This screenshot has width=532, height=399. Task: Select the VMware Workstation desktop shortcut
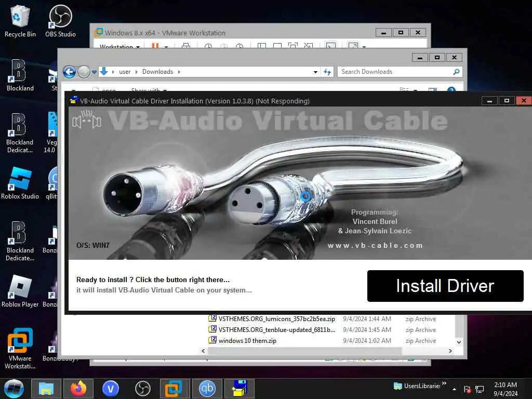(20, 349)
